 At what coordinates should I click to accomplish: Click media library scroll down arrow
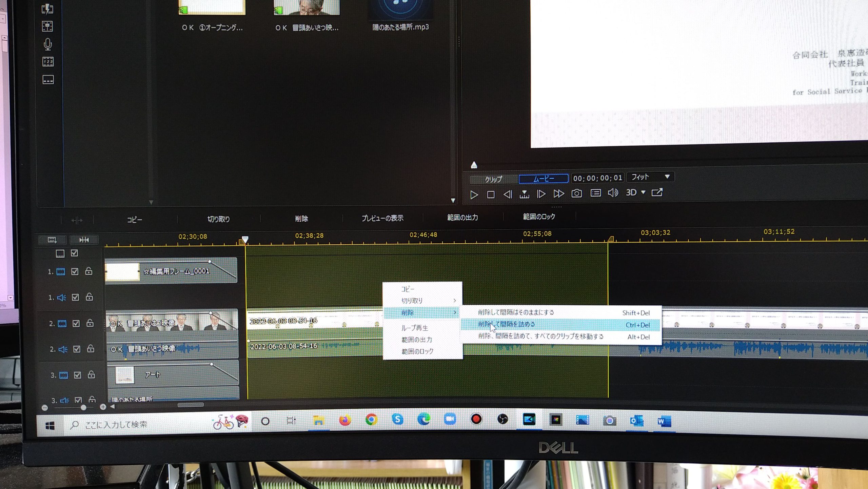[453, 201]
